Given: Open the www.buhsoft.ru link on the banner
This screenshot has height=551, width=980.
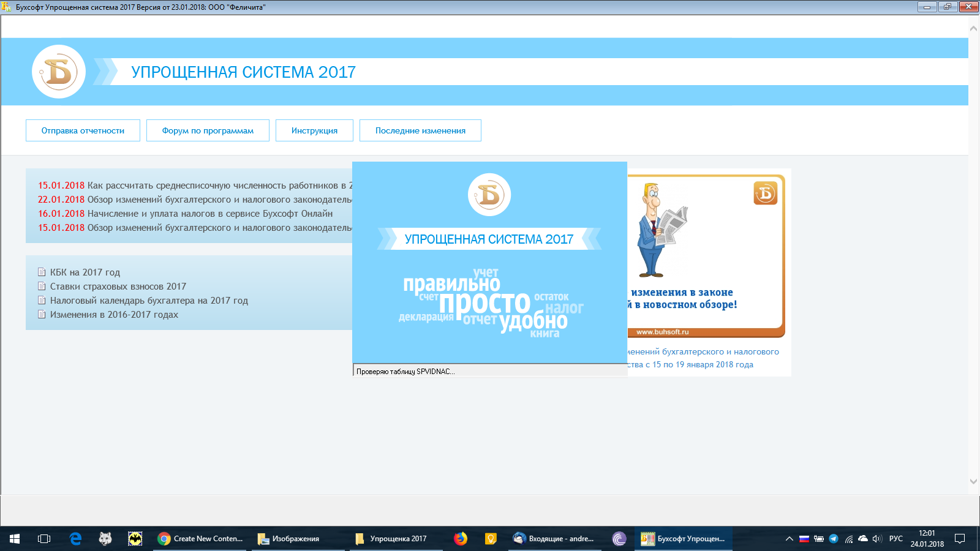Looking at the screenshot, I should click(662, 332).
